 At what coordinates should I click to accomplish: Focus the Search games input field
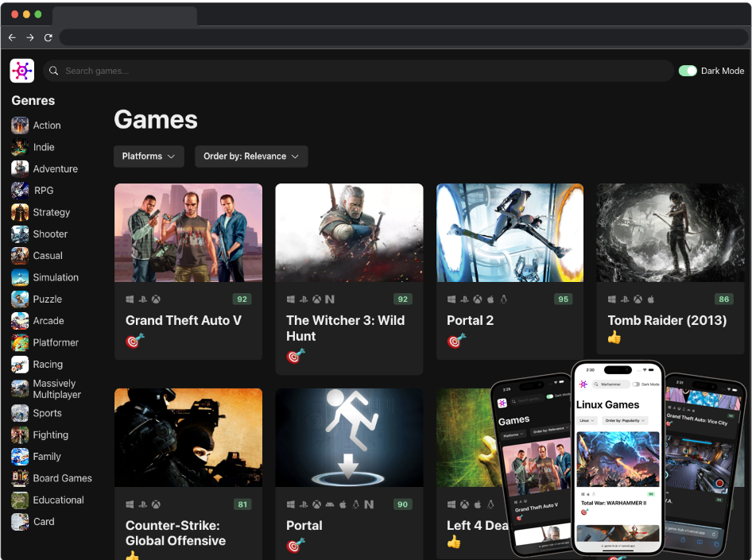(x=359, y=71)
